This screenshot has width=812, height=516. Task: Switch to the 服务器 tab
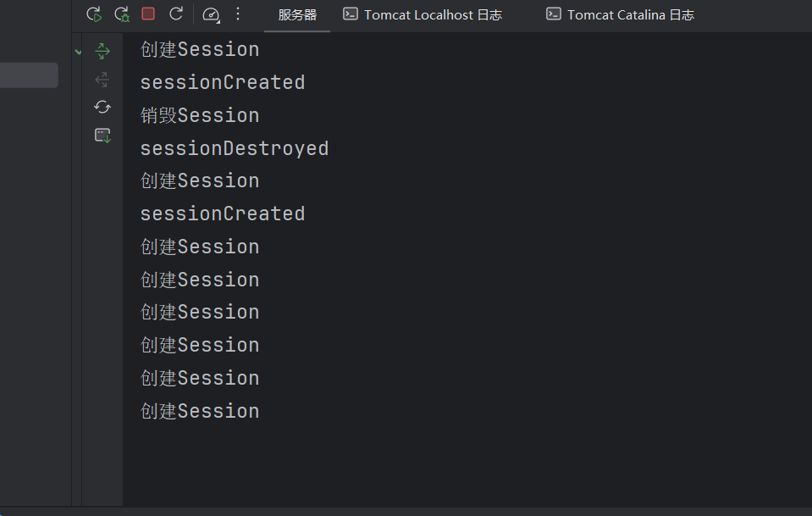click(297, 15)
